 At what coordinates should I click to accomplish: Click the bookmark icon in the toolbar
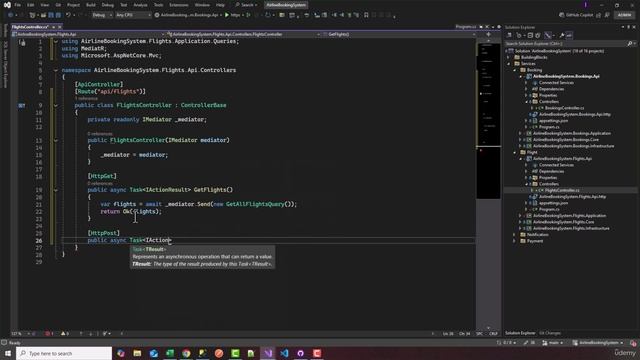pyautogui.click(x=366, y=15)
